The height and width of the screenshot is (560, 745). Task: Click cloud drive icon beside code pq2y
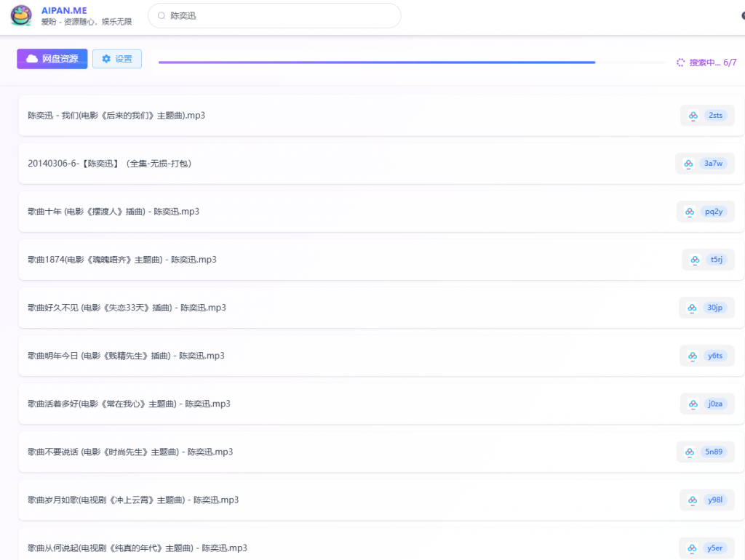(690, 212)
